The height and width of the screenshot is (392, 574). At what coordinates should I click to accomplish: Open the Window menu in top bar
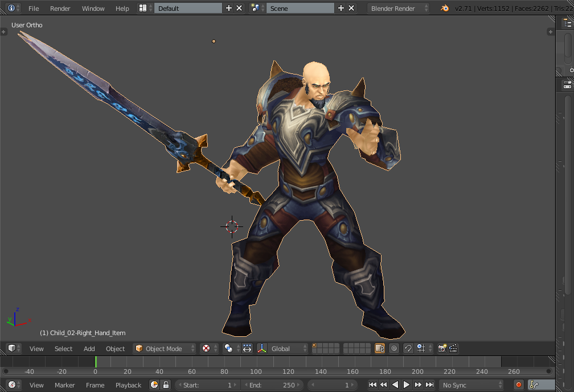coord(93,9)
